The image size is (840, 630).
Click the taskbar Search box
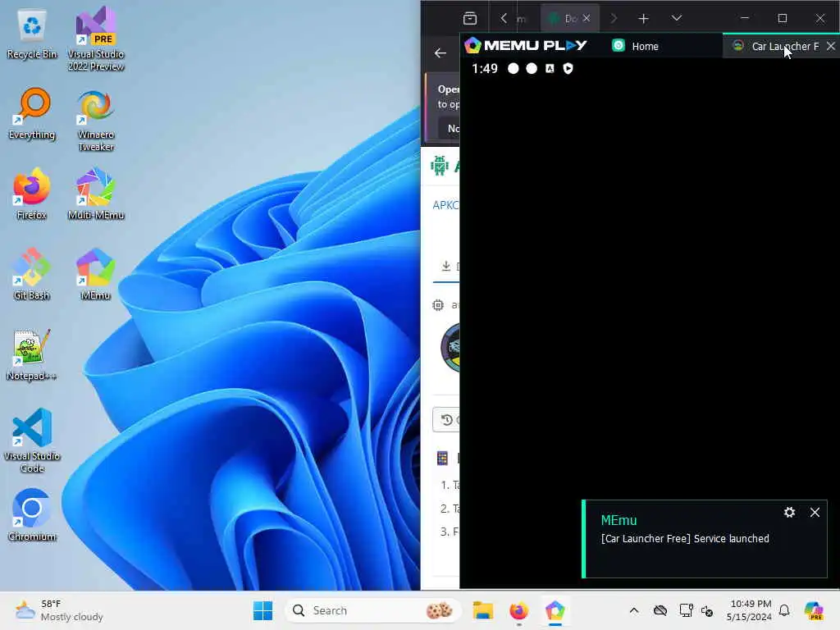coord(372,610)
